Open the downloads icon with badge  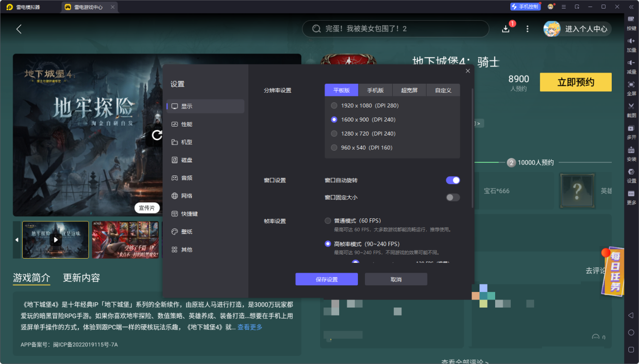(506, 29)
